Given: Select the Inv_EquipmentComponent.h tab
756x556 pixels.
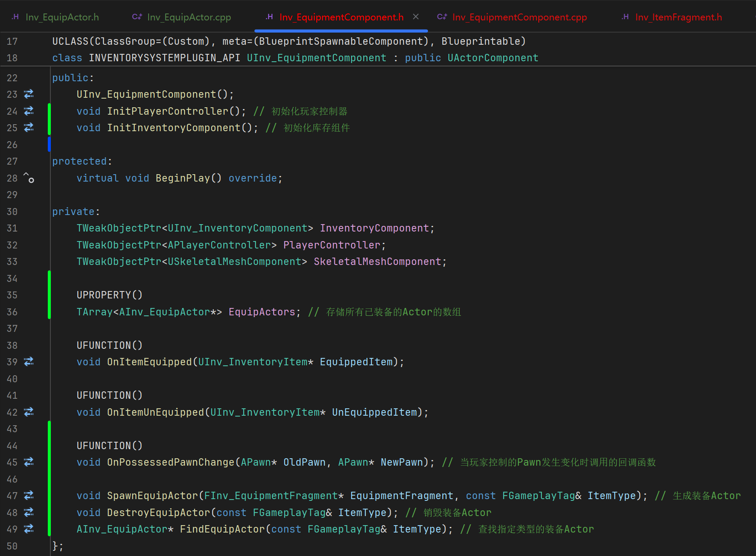Looking at the screenshot, I should pos(341,17).
